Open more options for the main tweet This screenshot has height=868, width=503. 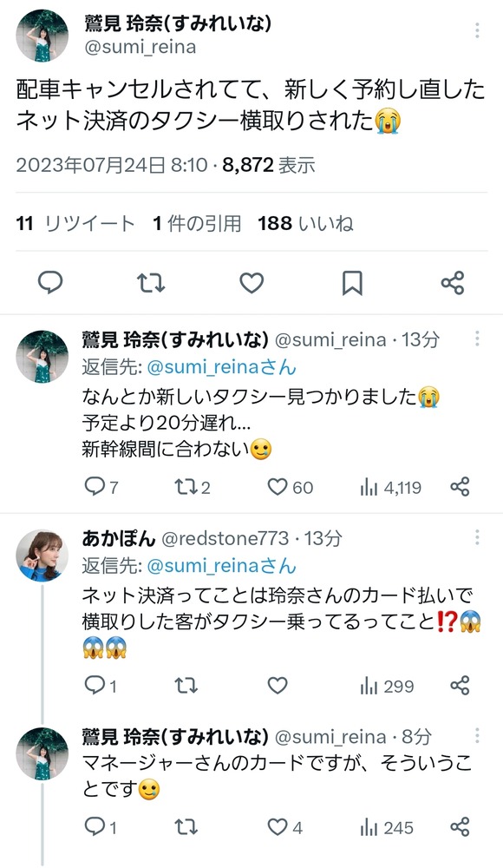[476, 31]
